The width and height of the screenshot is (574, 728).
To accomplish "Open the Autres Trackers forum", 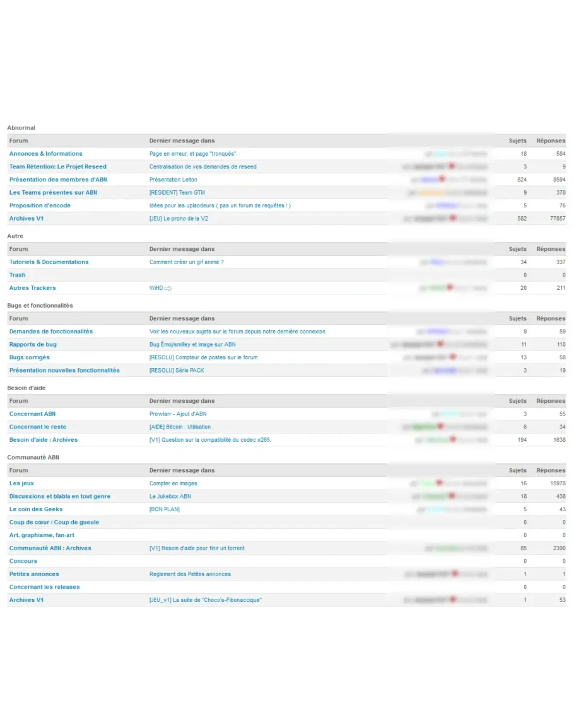I will click(32, 288).
